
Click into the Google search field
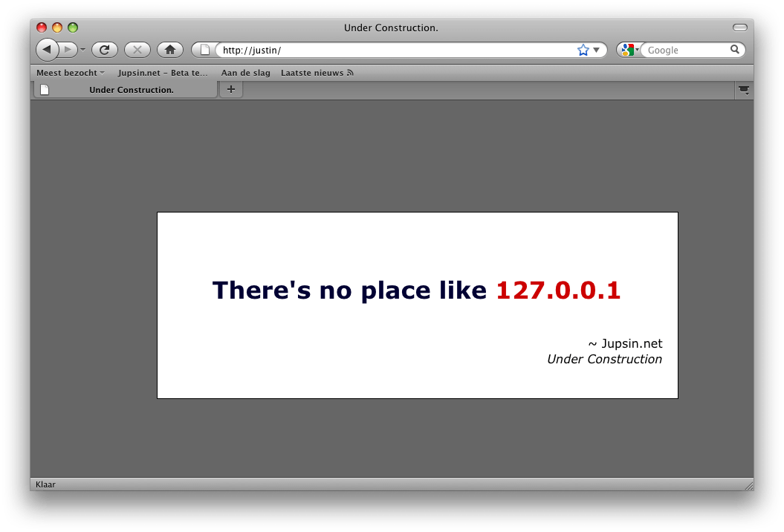point(685,50)
